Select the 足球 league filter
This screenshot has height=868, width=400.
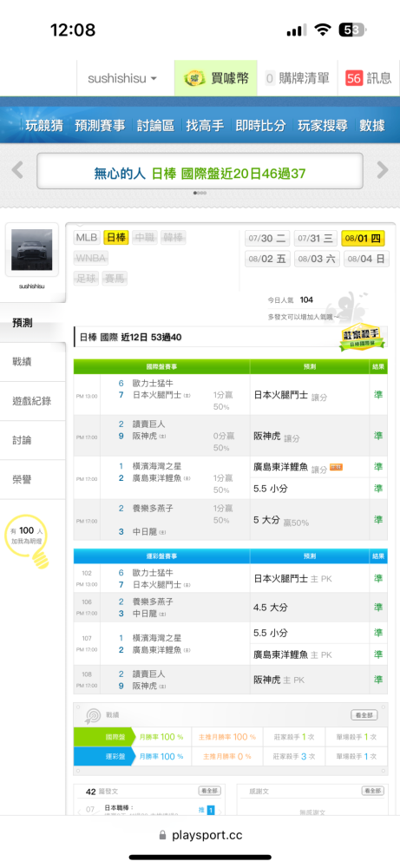tap(86, 279)
